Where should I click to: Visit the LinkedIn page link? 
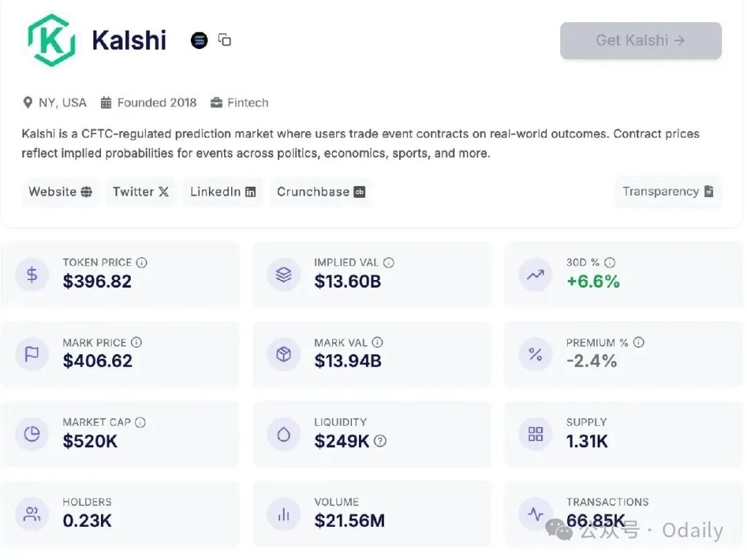[x=223, y=192]
